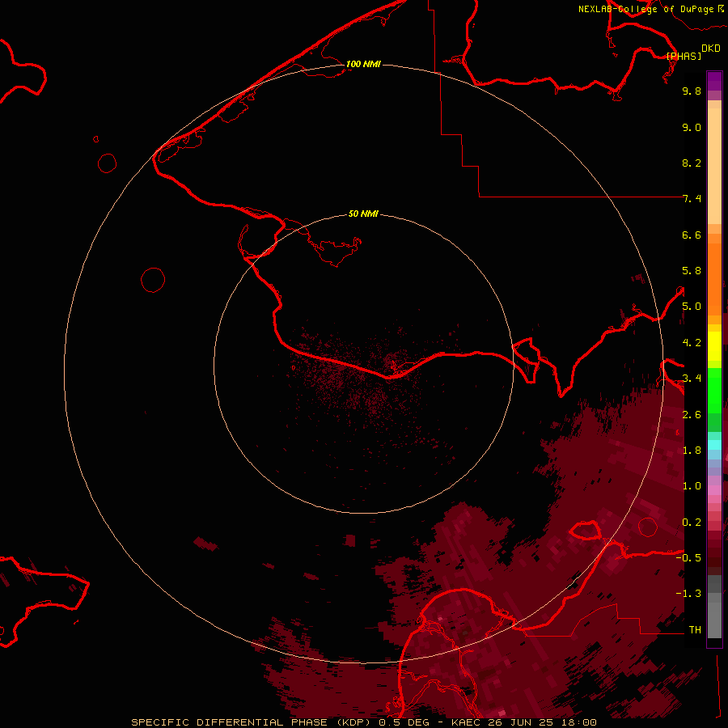The image size is (728, 728).
Task: Click the 7.4 scale value
Action: pos(692,199)
